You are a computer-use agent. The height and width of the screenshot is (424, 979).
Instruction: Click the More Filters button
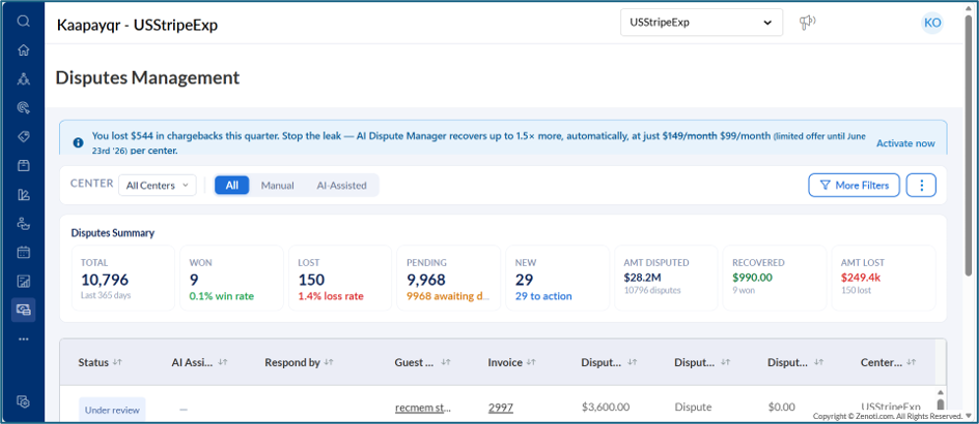pyautogui.click(x=854, y=185)
